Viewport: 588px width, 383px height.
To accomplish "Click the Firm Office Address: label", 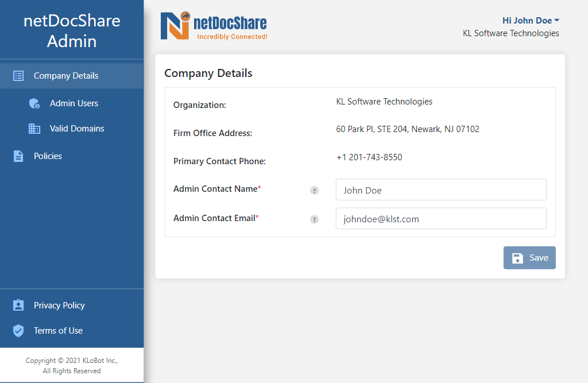I will click(x=212, y=133).
